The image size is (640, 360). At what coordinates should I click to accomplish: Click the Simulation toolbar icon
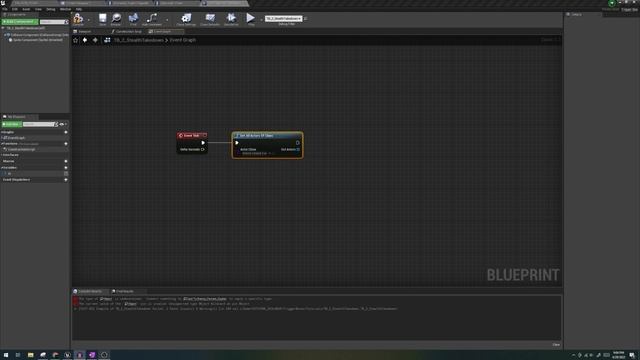click(231, 19)
